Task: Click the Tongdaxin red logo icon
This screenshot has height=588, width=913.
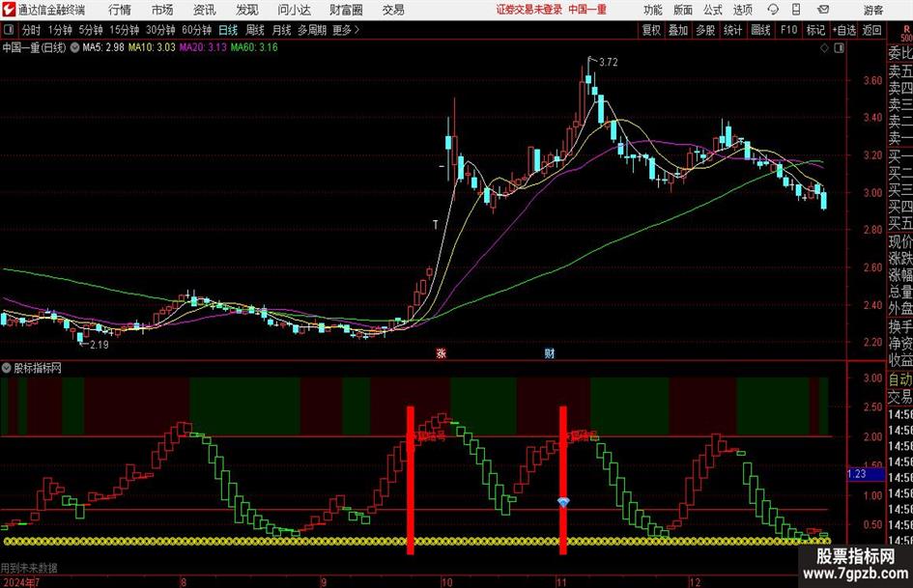Action: tap(9, 10)
